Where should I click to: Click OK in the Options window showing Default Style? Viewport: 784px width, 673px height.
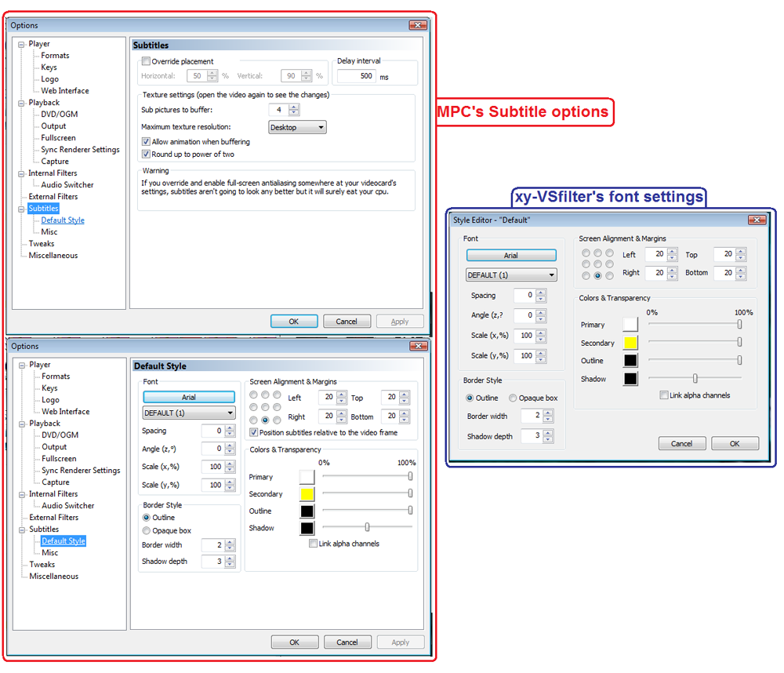[x=295, y=642]
